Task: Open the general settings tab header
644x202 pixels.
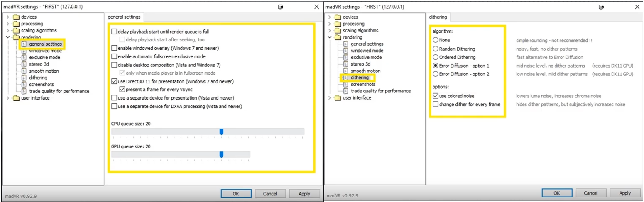Action: coord(124,17)
